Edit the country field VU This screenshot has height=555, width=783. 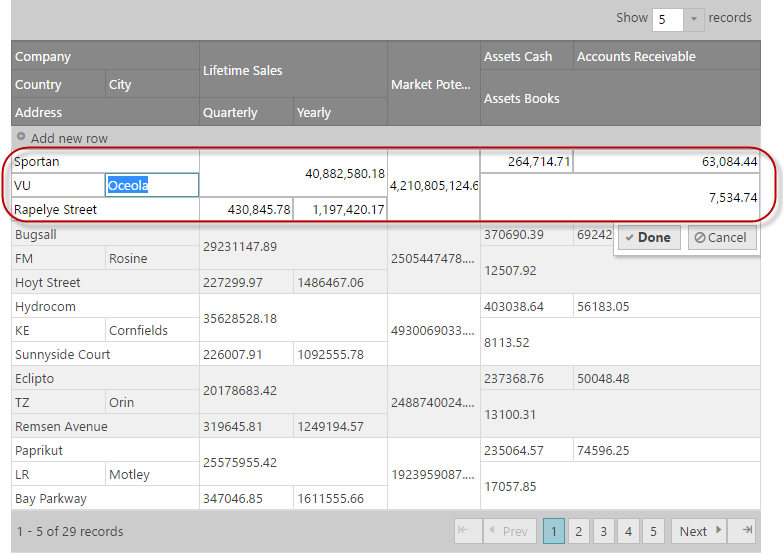[58, 185]
